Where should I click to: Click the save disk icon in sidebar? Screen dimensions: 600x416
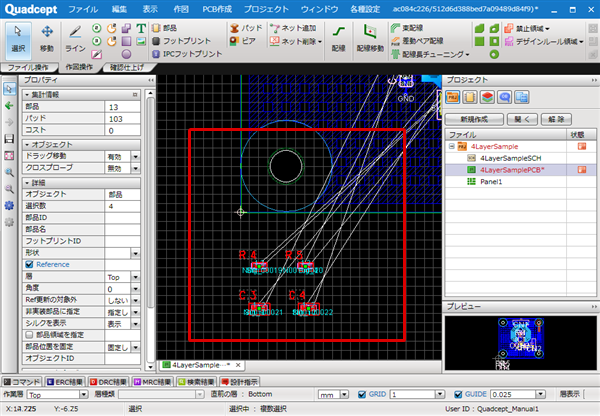[9, 139]
